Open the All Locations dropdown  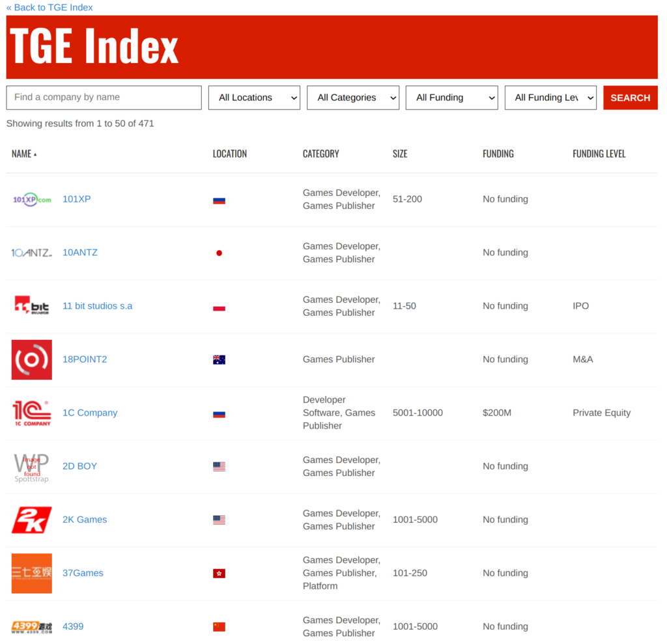254,98
